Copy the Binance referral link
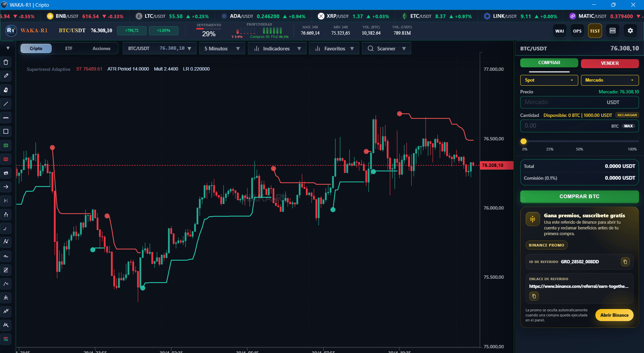644x353 pixels. tap(534, 296)
